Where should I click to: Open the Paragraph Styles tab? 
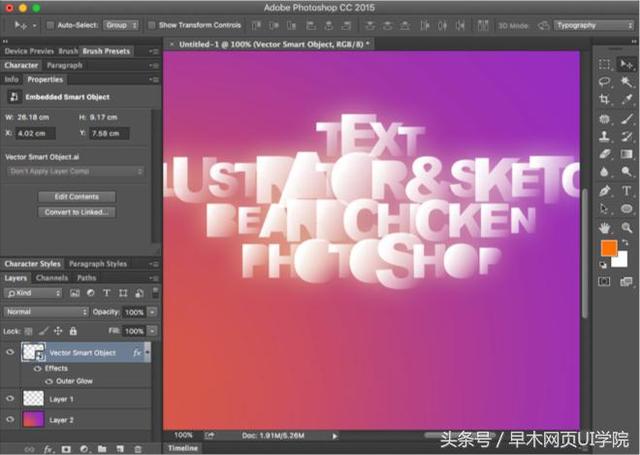[98, 264]
